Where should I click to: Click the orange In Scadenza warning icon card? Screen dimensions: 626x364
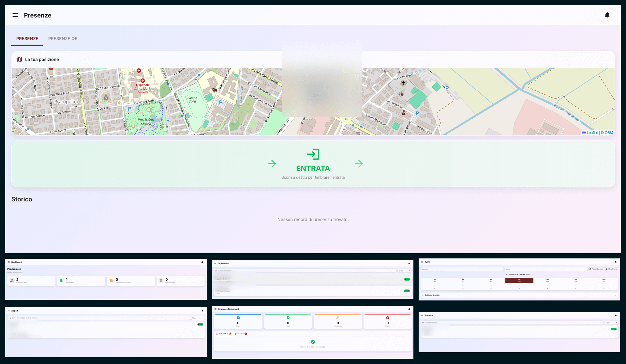point(338,318)
